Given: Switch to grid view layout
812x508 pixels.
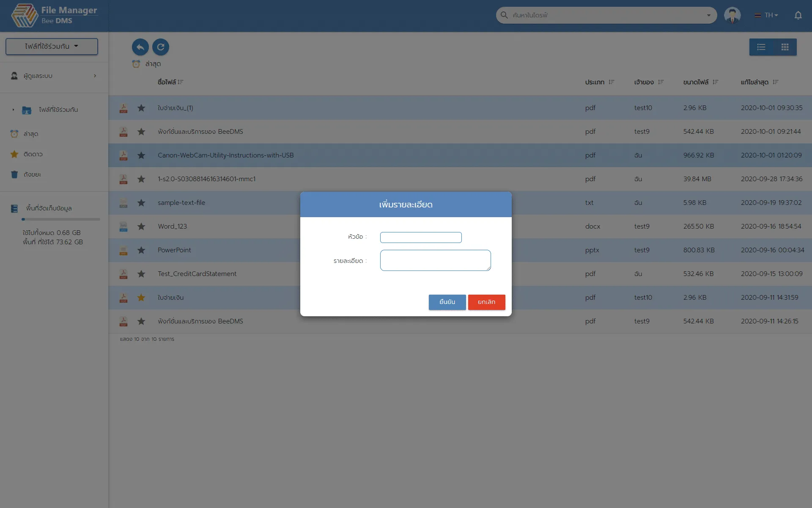Looking at the screenshot, I should [x=785, y=47].
